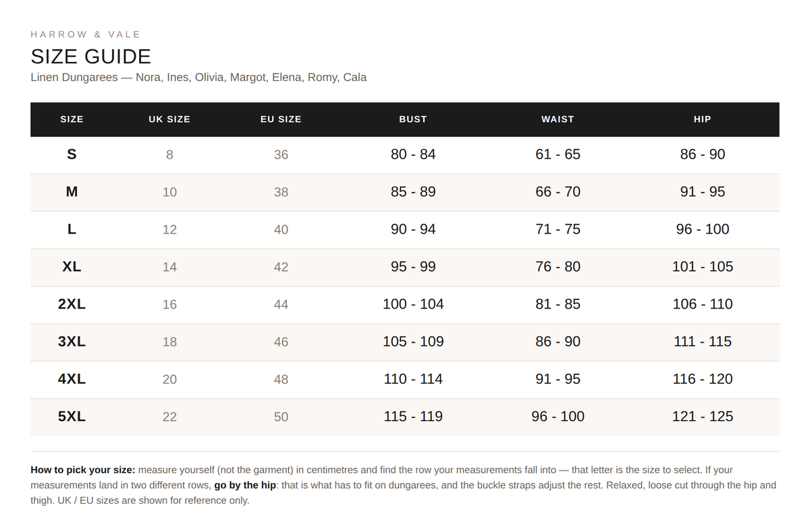This screenshot has width=810, height=532.
Task: Click the S size row label
Action: pyautogui.click(x=72, y=155)
